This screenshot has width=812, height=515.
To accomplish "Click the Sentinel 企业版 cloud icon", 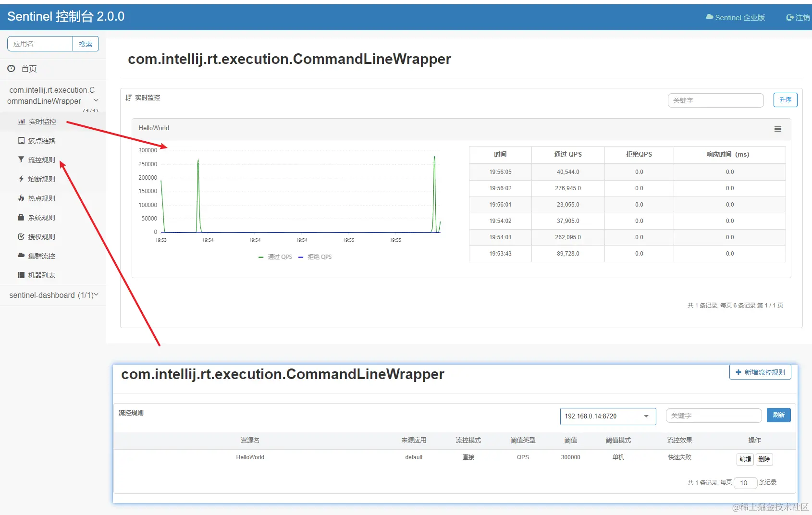I will (x=709, y=17).
